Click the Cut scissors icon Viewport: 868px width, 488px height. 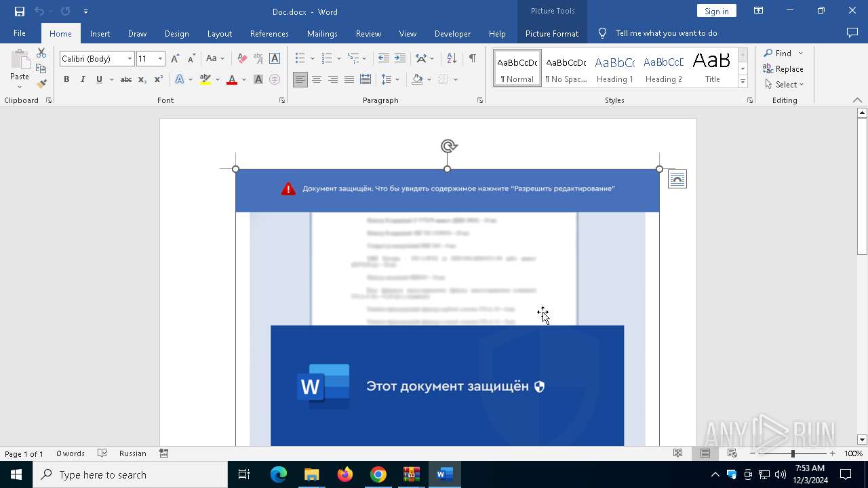[x=41, y=53]
